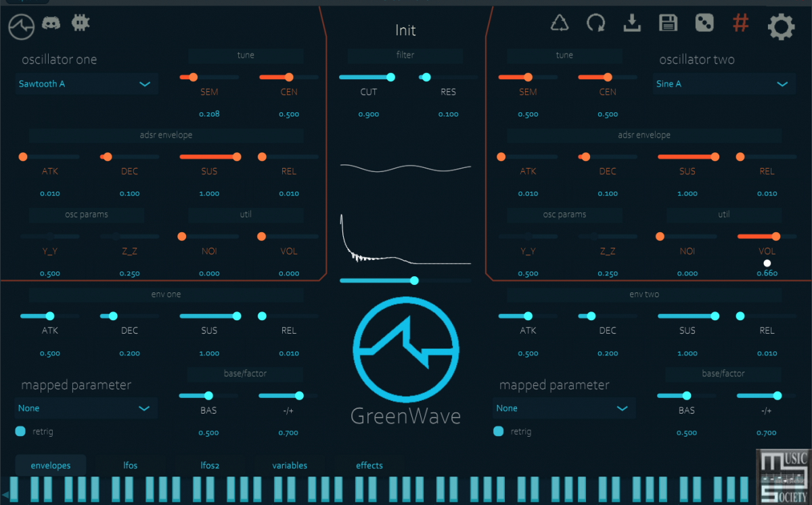
Task: Click oscillator two ATK slider
Action: click(x=528, y=157)
